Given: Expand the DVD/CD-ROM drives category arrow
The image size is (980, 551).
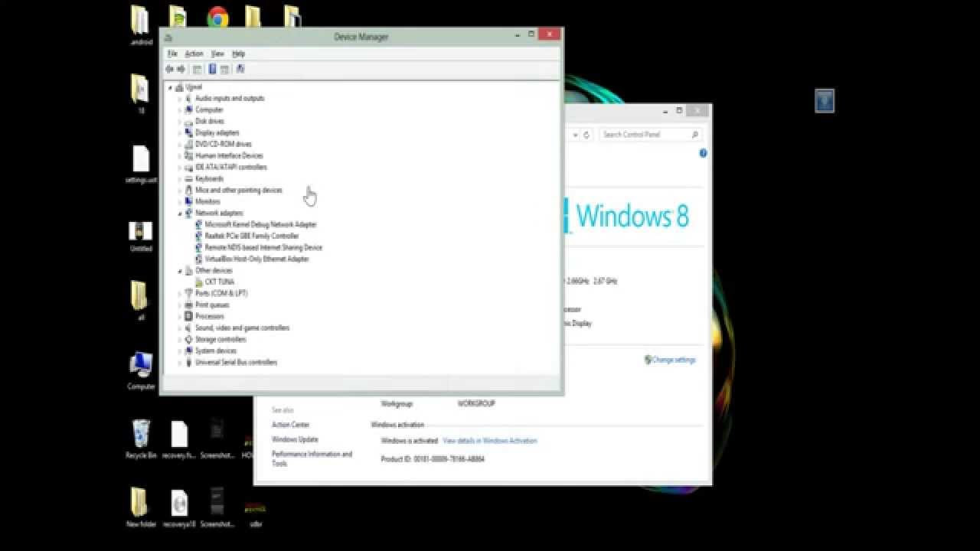Looking at the screenshot, I should pyautogui.click(x=180, y=145).
